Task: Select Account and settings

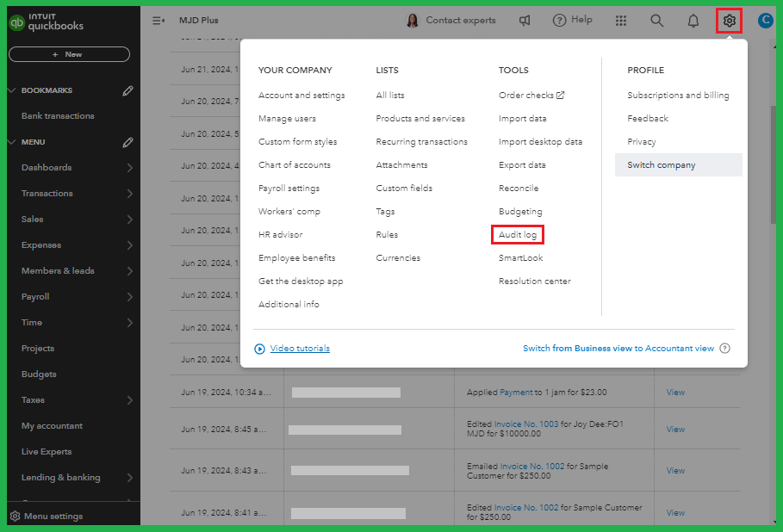Action: coord(301,96)
